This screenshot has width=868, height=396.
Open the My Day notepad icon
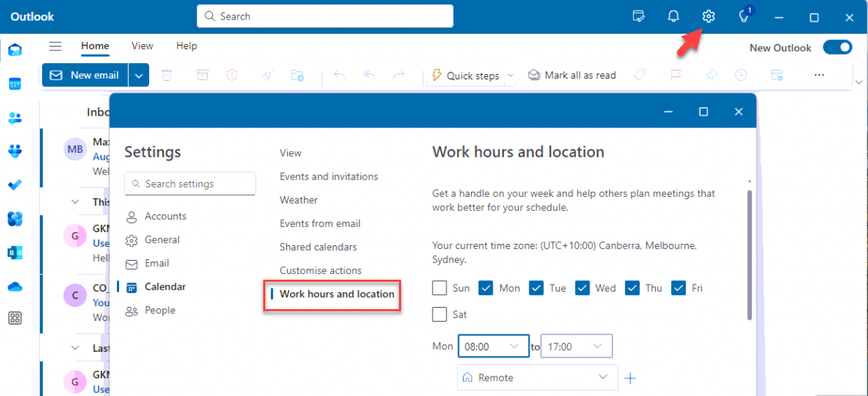(x=638, y=16)
